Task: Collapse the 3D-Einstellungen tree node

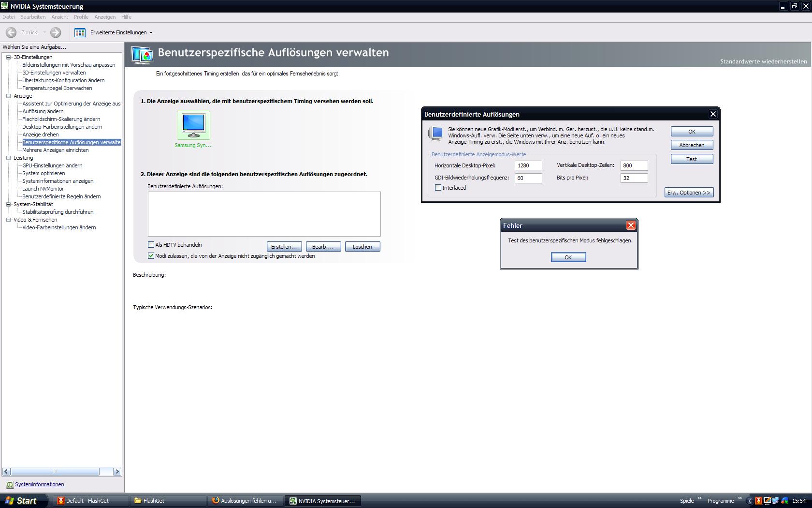Action: 8,57
